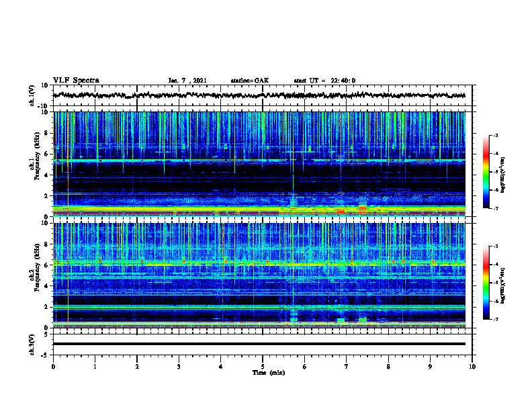Click the time axis tick label "9"
This screenshot has width=532, height=411.
pyautogui.click(x=430, y=367)
